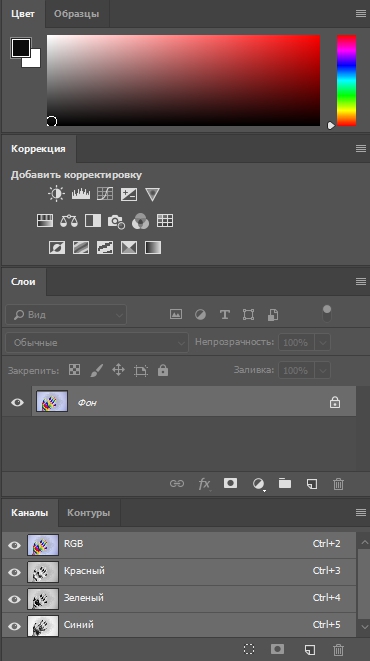Add a Levels adjustment
Image resolution: width=370 pixels, height=661 pixels.
(80, 194)
